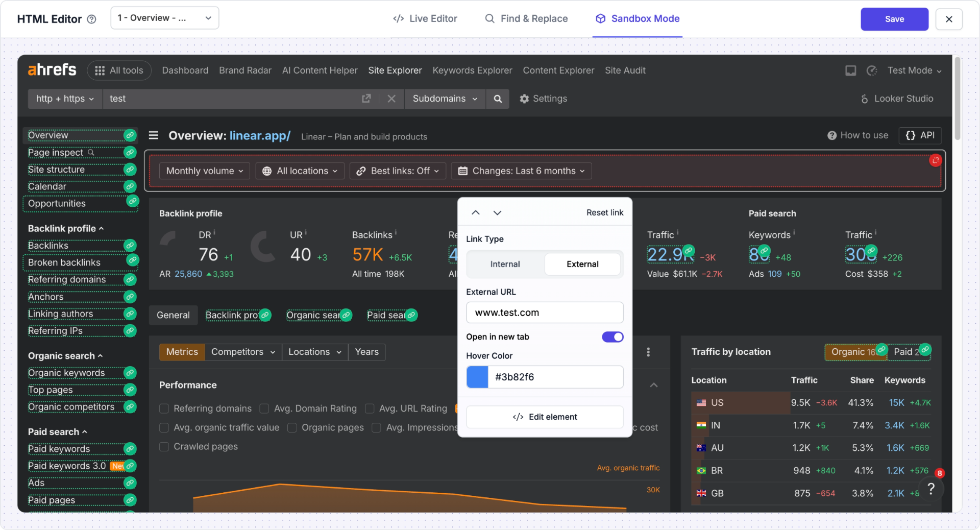Check the Avg. Domain Rating checkbox

264,408
